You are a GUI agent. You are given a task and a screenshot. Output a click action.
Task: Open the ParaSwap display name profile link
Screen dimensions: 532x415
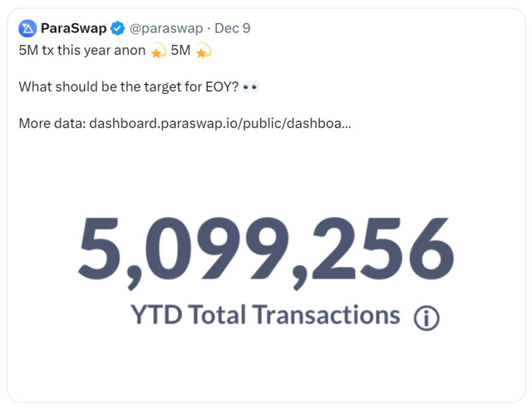73,28
